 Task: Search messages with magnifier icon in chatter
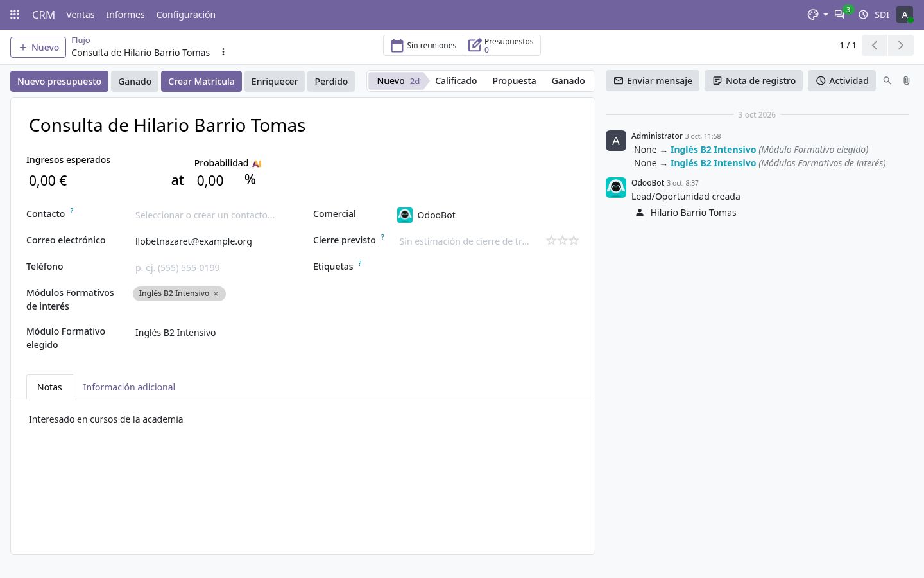[887, 81]
